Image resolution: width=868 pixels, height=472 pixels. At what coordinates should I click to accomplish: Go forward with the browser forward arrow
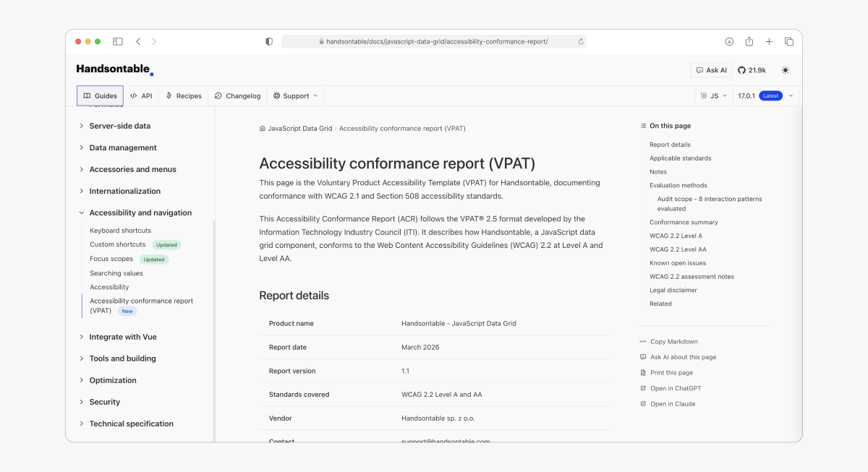pos(154,42)
